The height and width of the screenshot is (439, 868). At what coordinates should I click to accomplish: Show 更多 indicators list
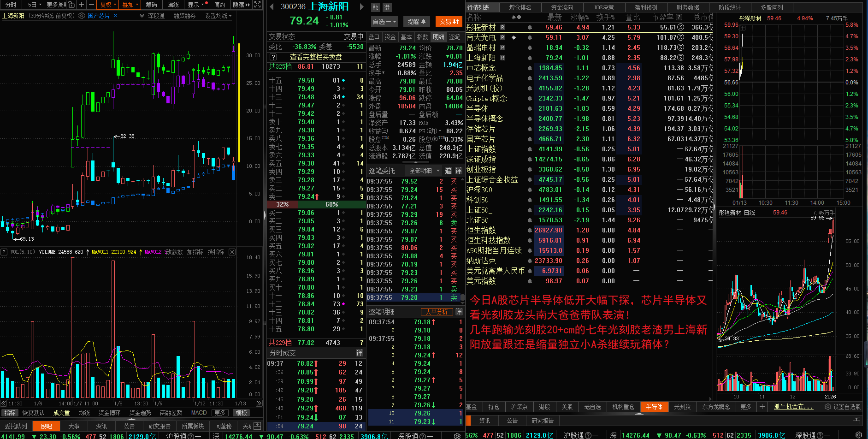[220, 413]
